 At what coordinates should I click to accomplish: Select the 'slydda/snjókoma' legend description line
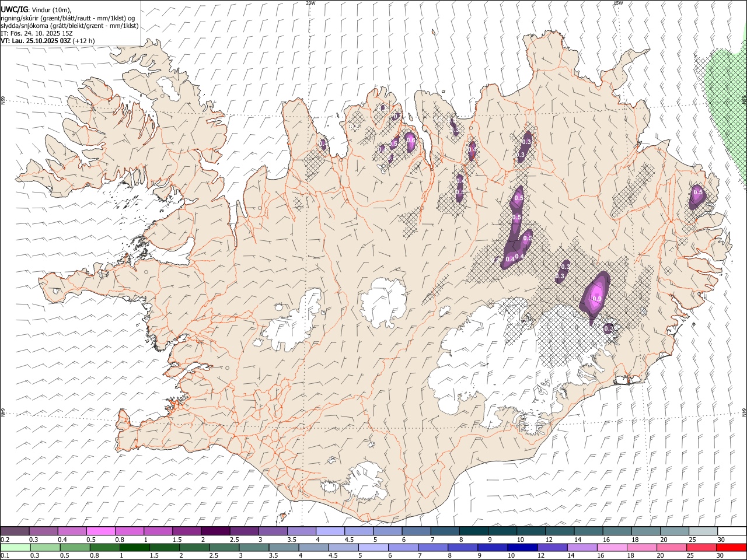coord(69,26)
